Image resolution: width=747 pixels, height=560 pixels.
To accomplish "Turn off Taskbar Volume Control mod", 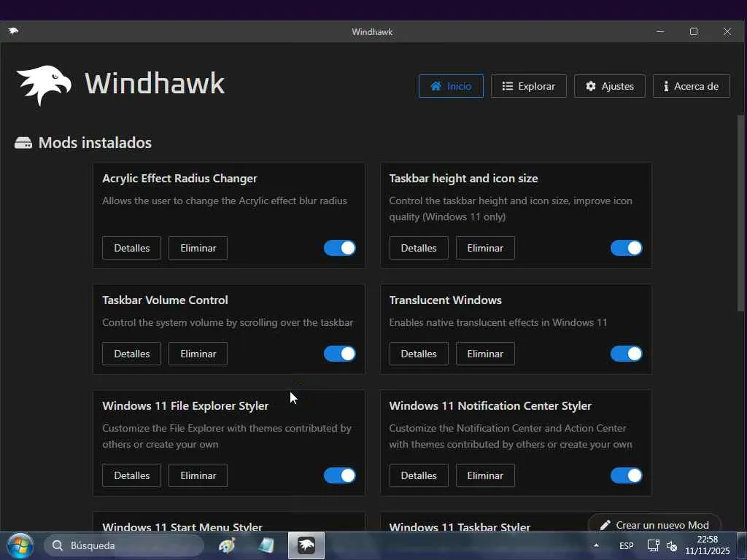I will tap(340, 354).
